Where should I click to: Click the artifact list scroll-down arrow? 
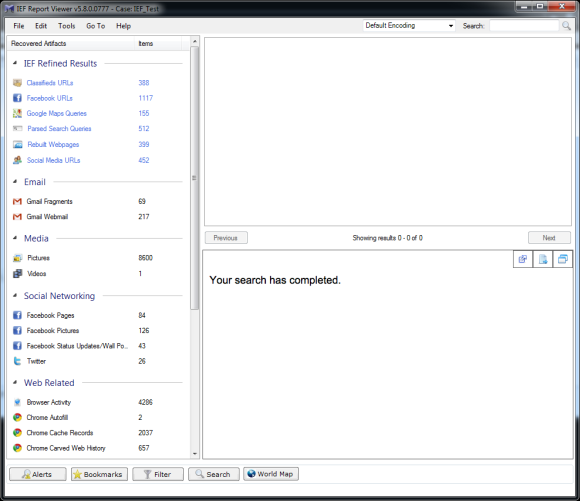coord(195,454)
